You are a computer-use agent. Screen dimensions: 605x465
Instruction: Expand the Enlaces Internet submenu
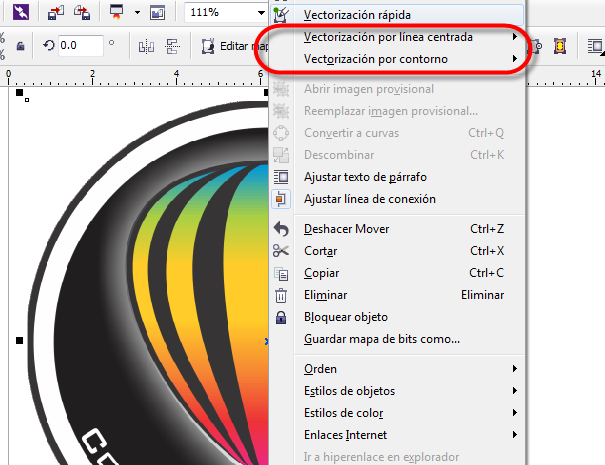397,435
